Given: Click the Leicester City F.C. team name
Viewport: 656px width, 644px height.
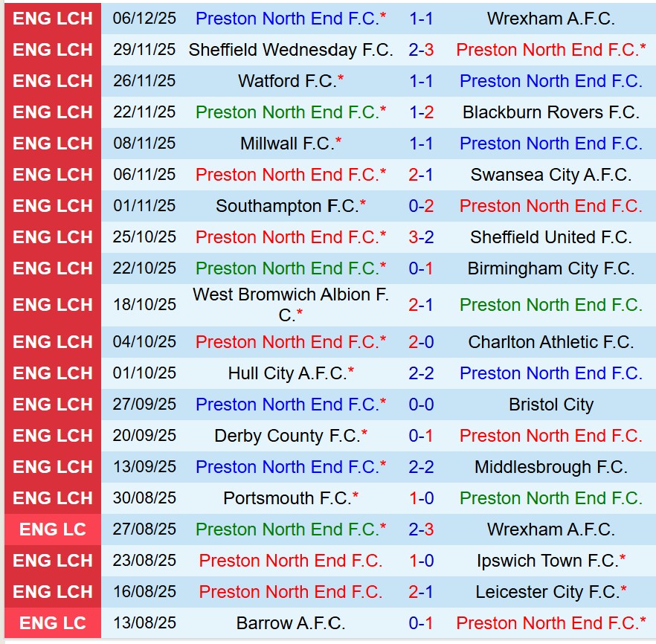Looking at the screenshot, I should tap(547, 592).
